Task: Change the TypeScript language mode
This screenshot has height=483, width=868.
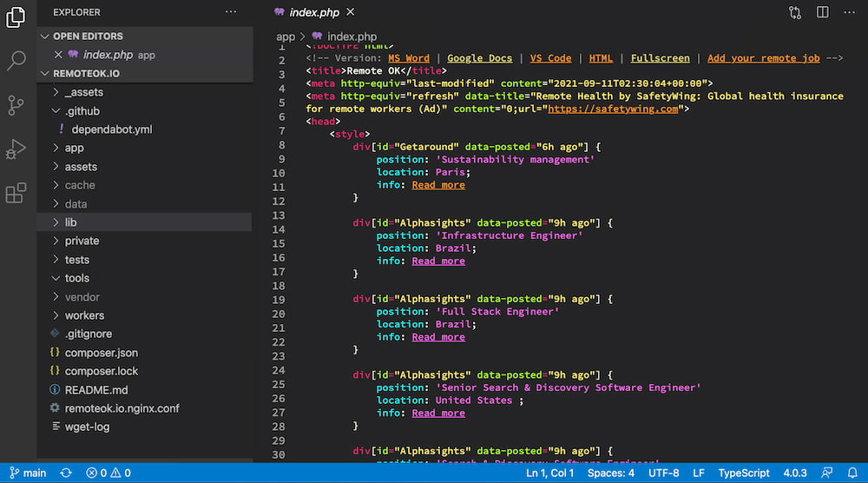Action: click(x=743, y=473)
